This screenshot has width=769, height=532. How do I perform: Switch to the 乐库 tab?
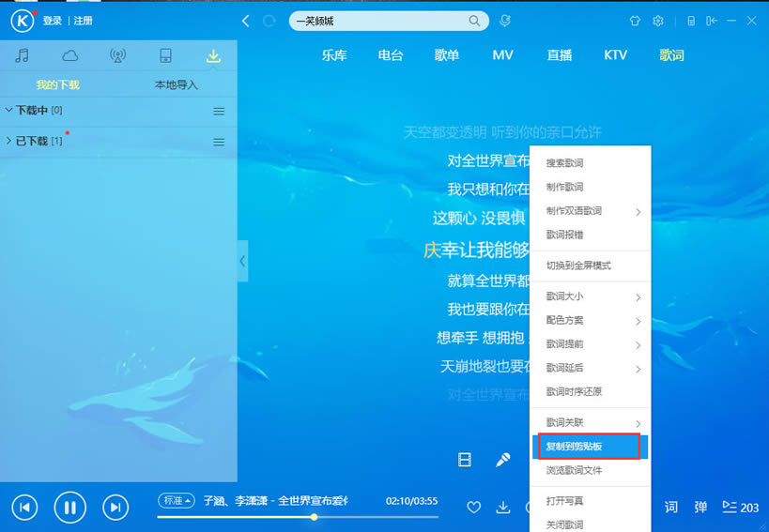click(x=334, y=54)
